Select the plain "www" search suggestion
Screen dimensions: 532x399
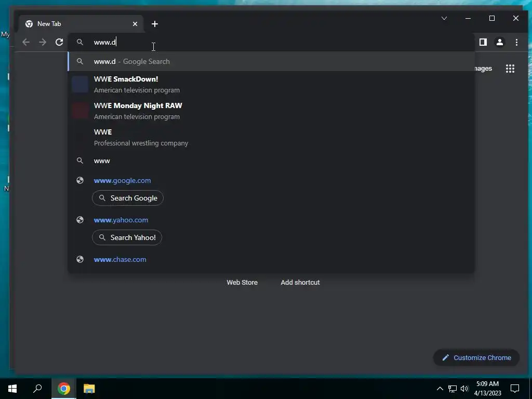(271, 161)
